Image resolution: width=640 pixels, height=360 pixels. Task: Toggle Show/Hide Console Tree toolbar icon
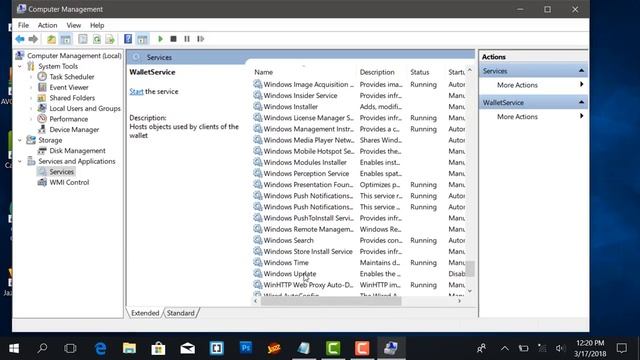pyautogui.click(x=65, y=39)
